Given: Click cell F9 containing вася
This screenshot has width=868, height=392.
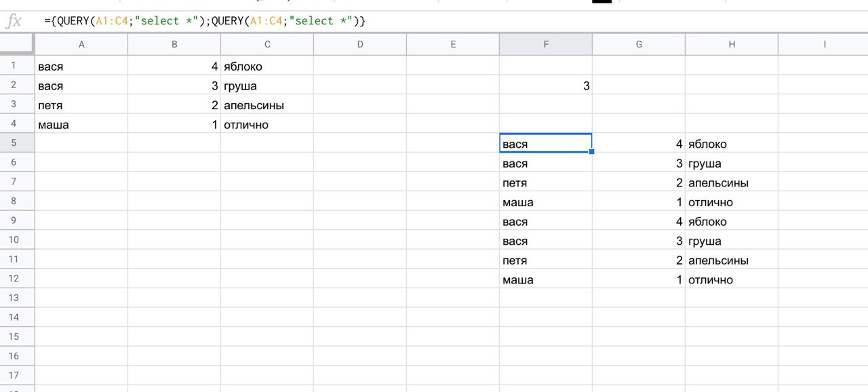Looking at the screenshot, I should coord(546,221).
